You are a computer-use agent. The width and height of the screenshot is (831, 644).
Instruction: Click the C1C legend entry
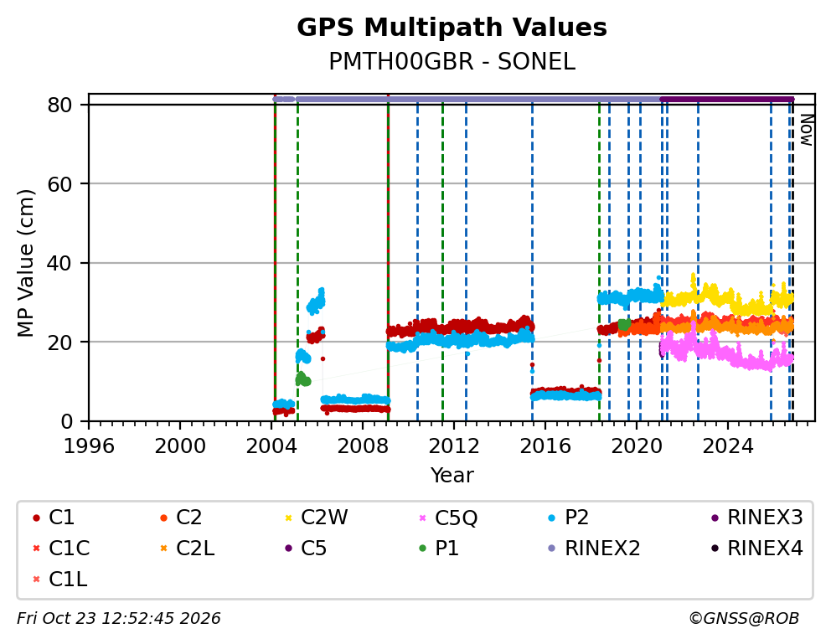(x=61, y=549)
